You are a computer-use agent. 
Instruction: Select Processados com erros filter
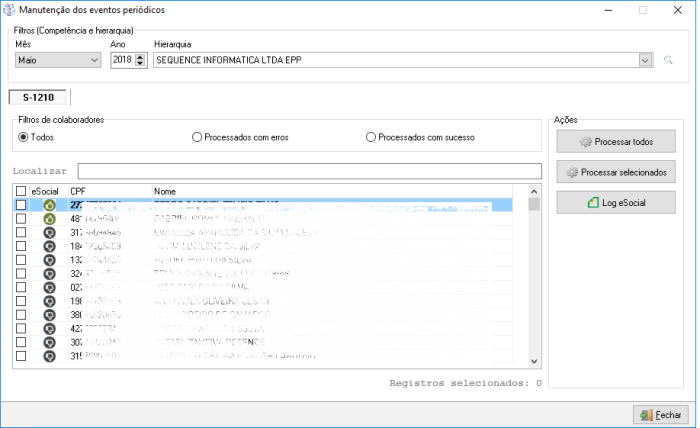click(197, 137)
